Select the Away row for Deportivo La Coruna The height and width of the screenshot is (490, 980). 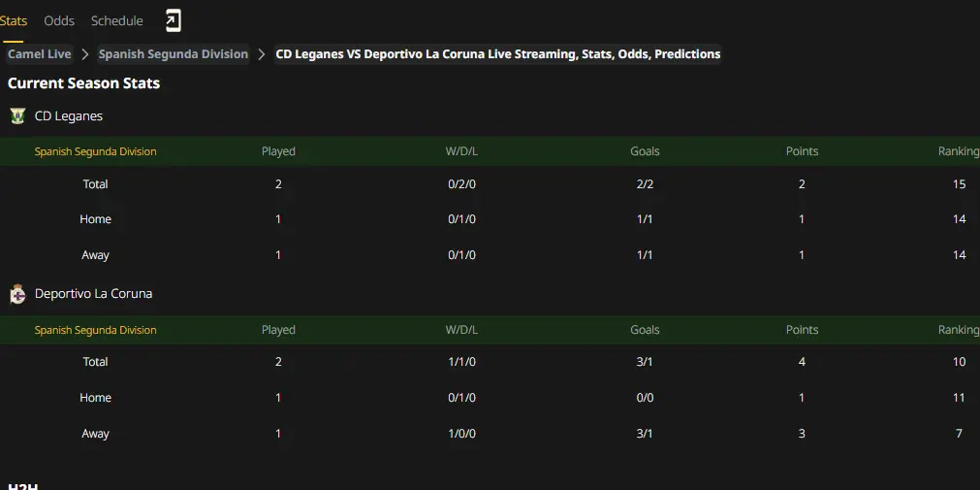pyautogui.click(x=490, y=433)
